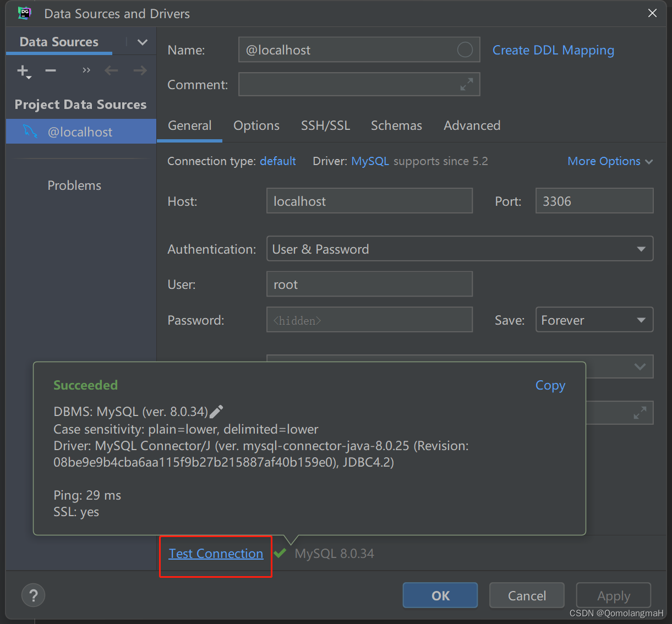Go back with the left arrow icon
This screenshot has width=672, height=624.
111,70
